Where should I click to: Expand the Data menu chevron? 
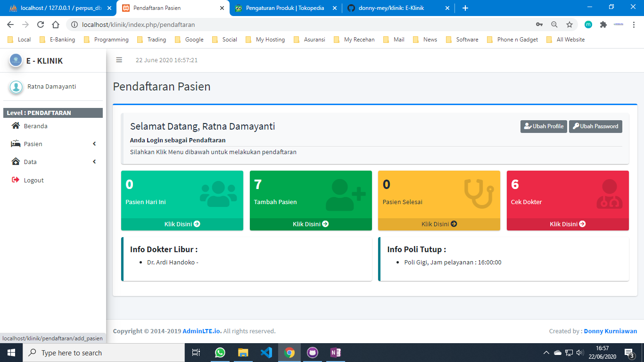click(x=94, y=162)
